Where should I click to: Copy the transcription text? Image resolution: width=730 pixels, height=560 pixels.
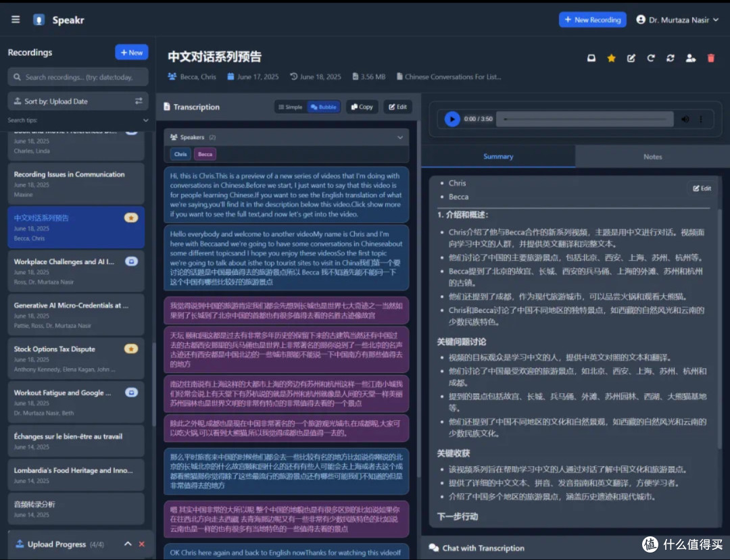coord(362,107)
